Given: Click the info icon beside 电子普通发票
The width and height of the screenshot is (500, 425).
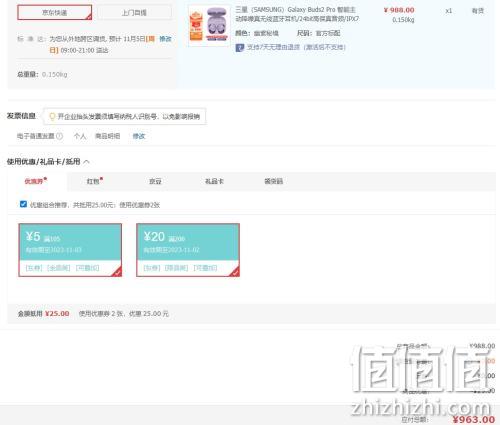Looking at the screenshot, I should point(59,136).
